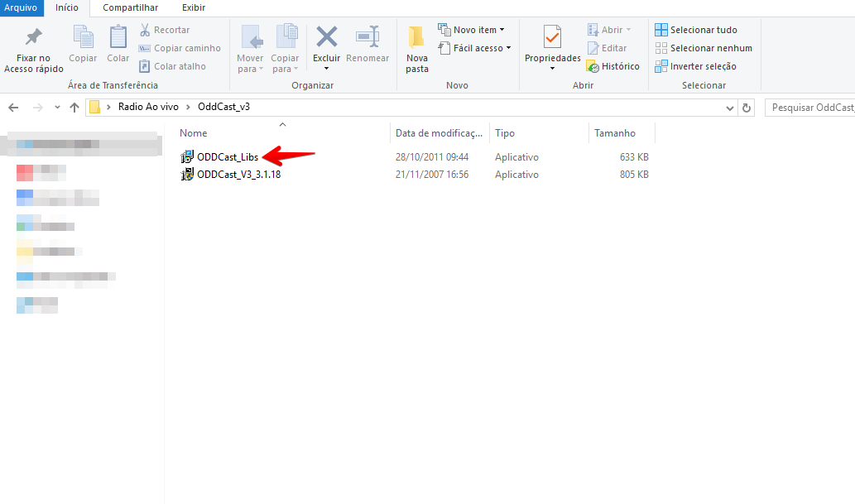Click OddCast_v3 breadcrumb segment
This screenshot has width=855, height=504.
223,107
